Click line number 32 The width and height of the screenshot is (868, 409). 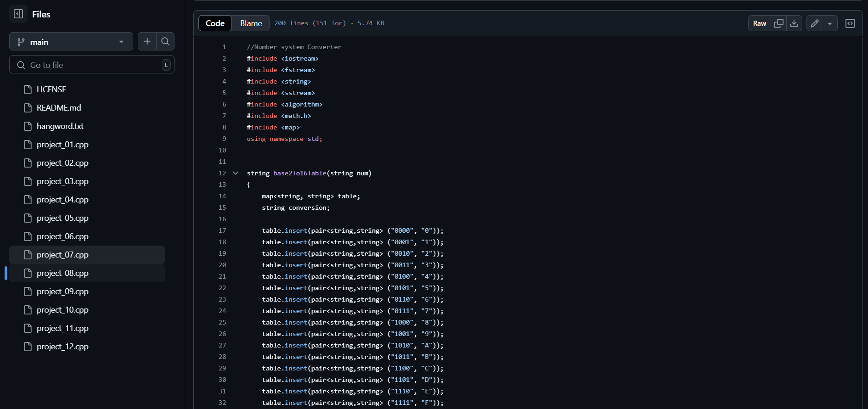(222, 403)
